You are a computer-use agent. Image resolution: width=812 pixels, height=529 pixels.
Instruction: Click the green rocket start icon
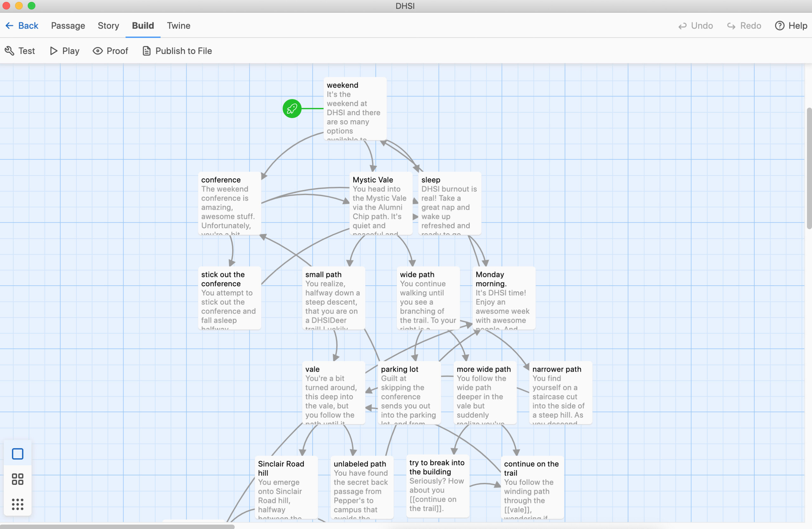pos(292,109)
